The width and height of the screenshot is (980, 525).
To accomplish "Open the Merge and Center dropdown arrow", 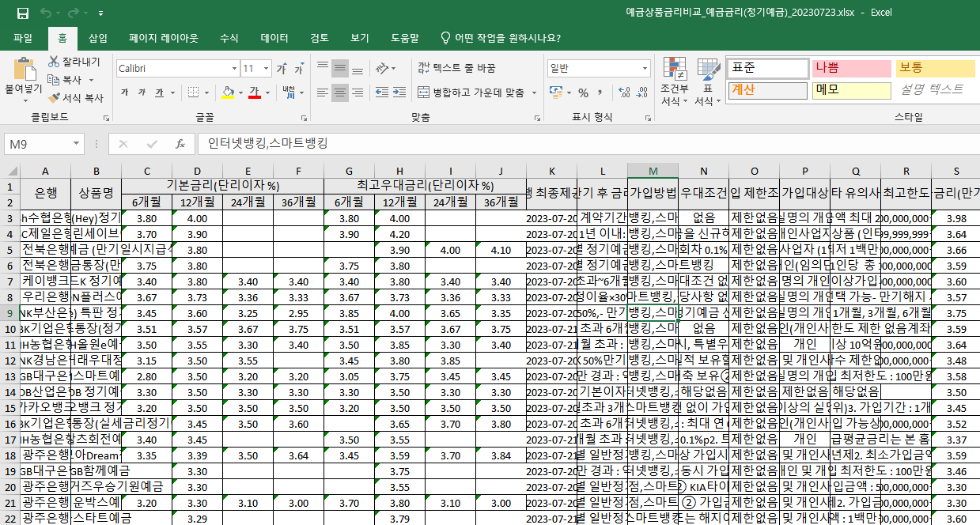I will pyautogui.click(x=533, y=93).
